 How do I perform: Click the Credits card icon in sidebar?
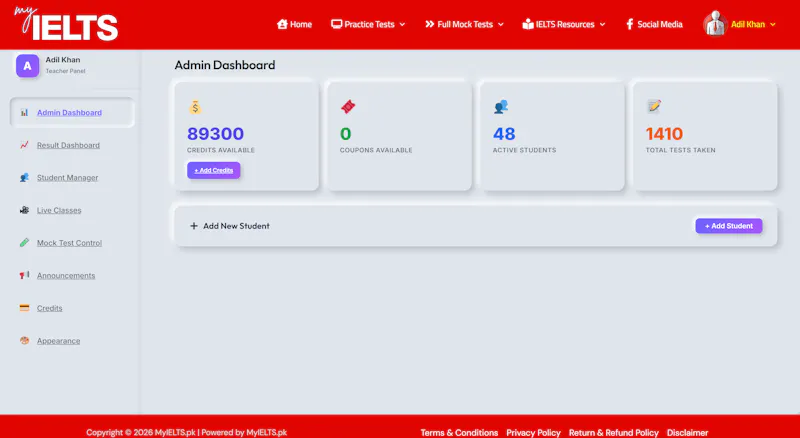click(x=24, y=308)
